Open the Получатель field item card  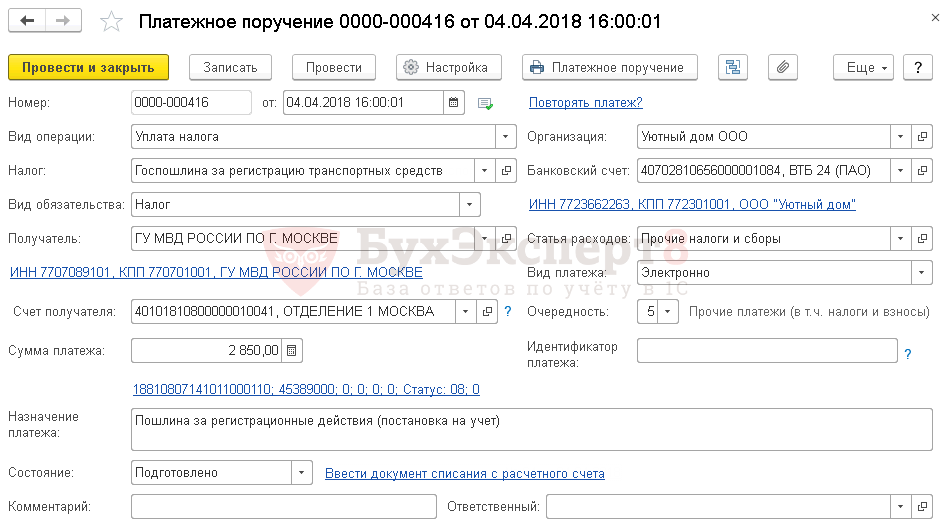[x=506, y=239]
